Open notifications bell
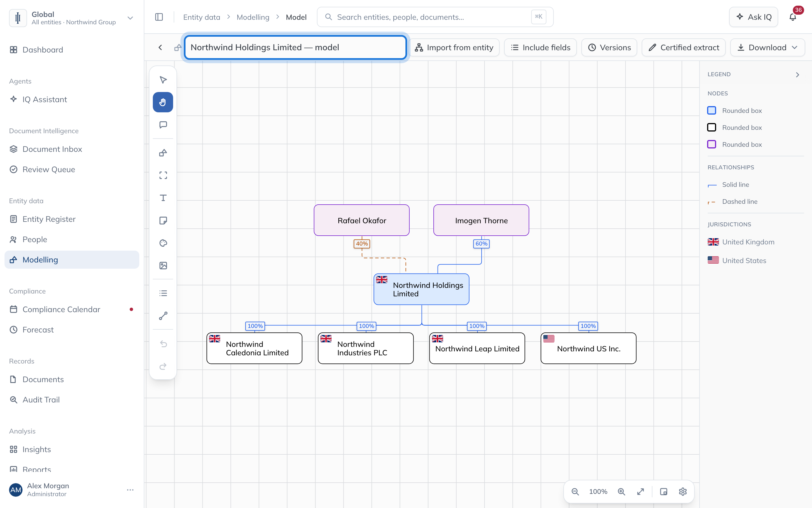Image resolution: width=812 pixels, height=508 pixels. 793,17
